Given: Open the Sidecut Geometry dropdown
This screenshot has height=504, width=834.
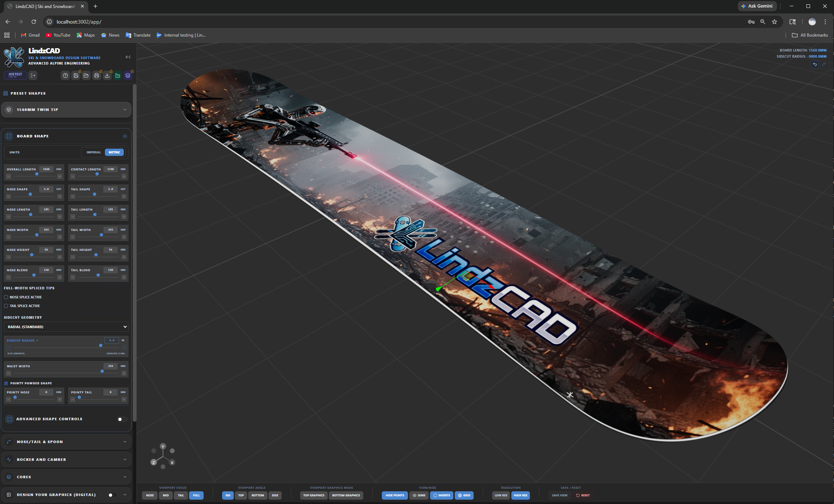Looking at the screenshot, I should pos(66,327).
